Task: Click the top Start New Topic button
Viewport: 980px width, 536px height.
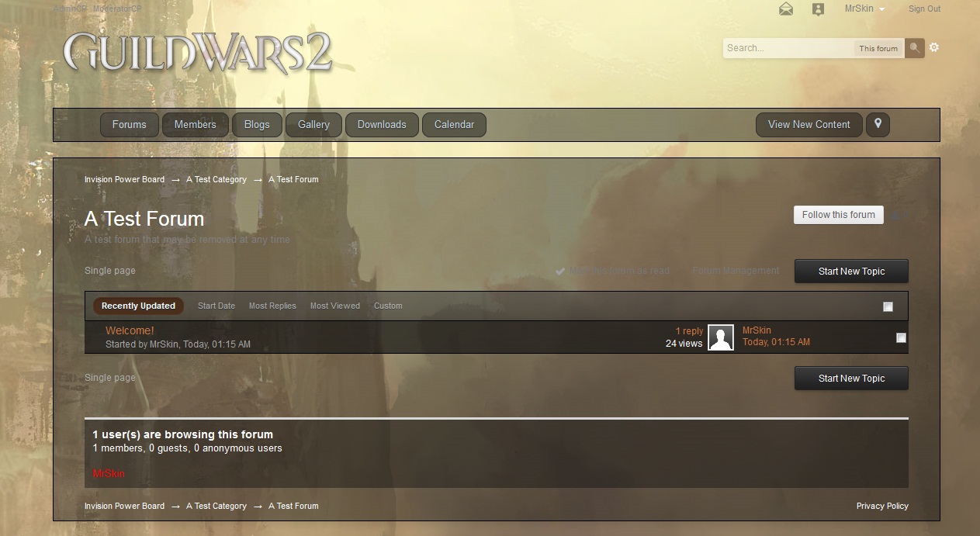Action: coord(851,271)
